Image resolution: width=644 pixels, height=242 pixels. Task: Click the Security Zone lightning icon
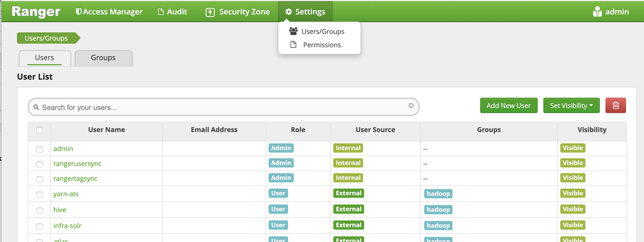[x=210, y=12]
